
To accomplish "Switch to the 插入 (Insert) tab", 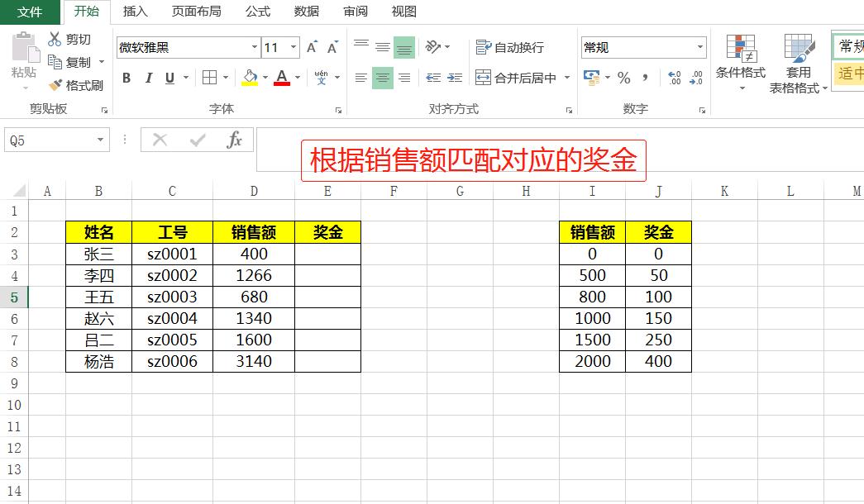I will [135, 12].
